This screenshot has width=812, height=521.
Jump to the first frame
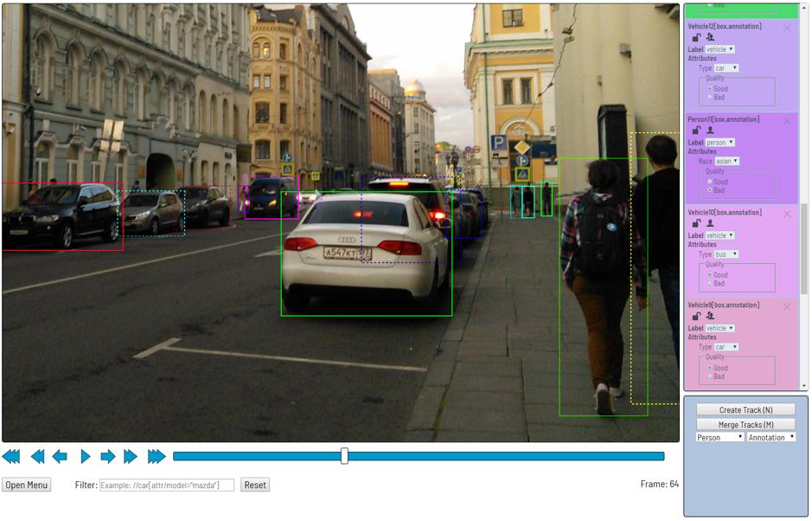[x=11, y=456]
